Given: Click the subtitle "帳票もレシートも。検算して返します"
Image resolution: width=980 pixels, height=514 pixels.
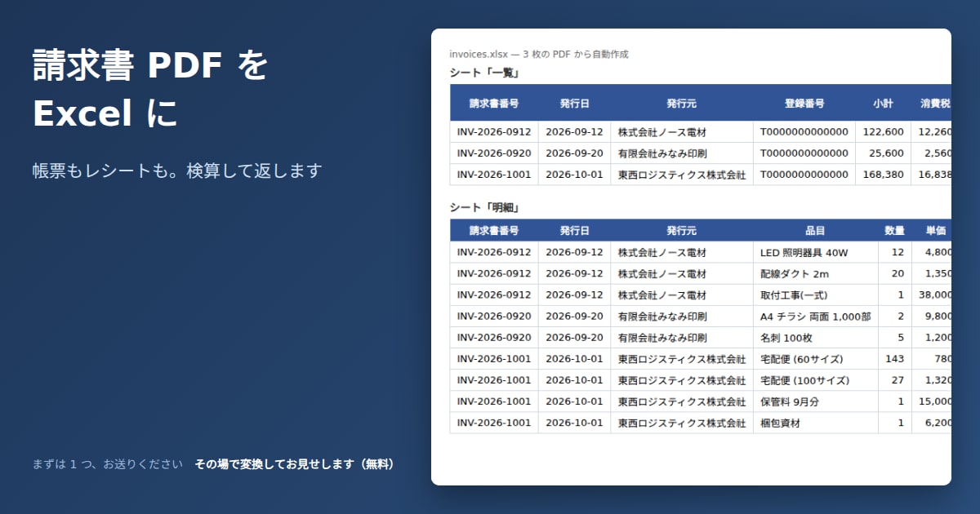Looking at the screenshot, I should coord(177,171).
